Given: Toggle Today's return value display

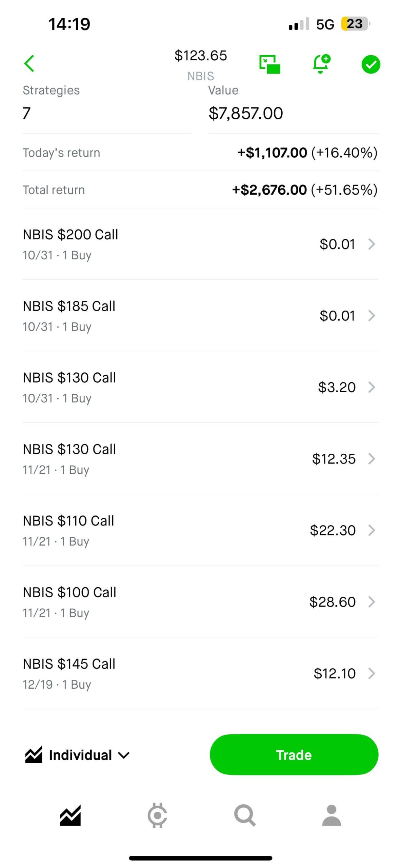Looking at the screenshot, I should point(307,153).
